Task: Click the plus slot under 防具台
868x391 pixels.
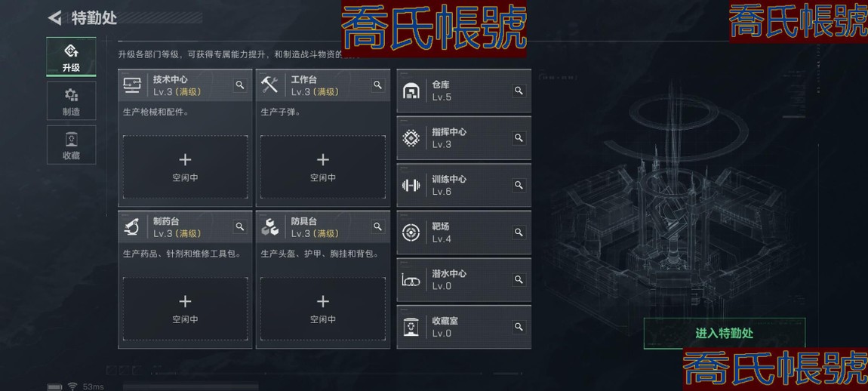Action: 323,309
